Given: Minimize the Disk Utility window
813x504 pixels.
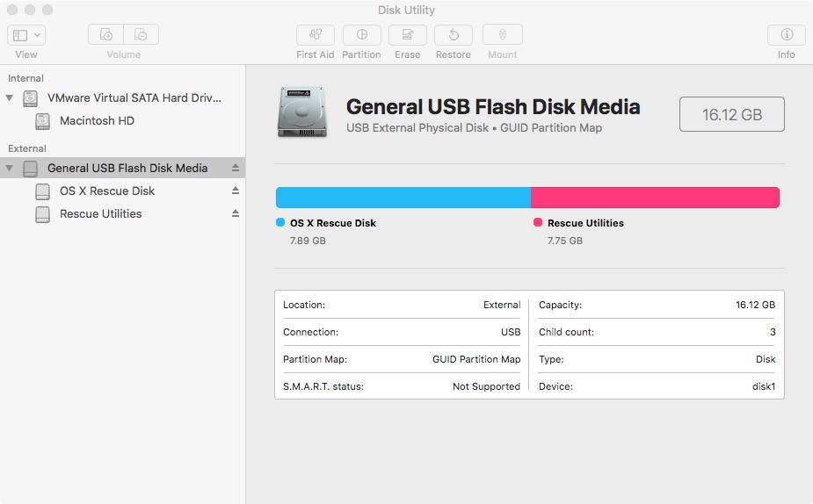Looking at the screenshot, I should click(x=30, y=10).
